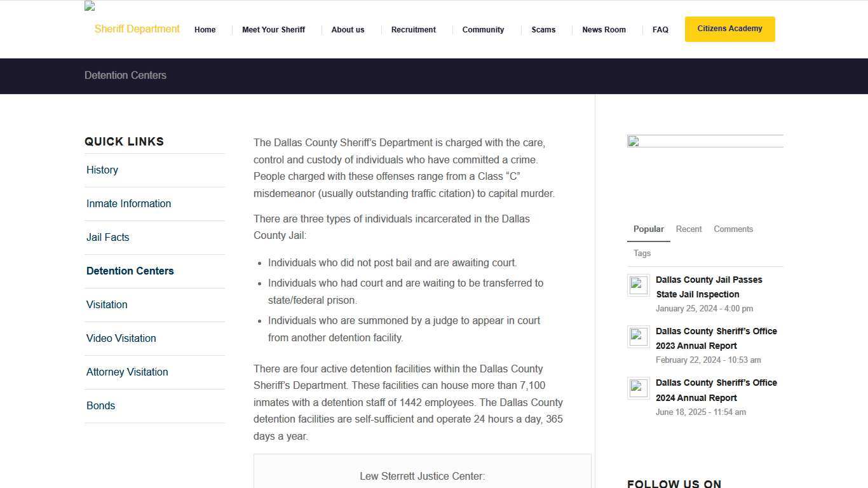
Task: Switch to the Recent tab
Action: click(x=688, y=229)
